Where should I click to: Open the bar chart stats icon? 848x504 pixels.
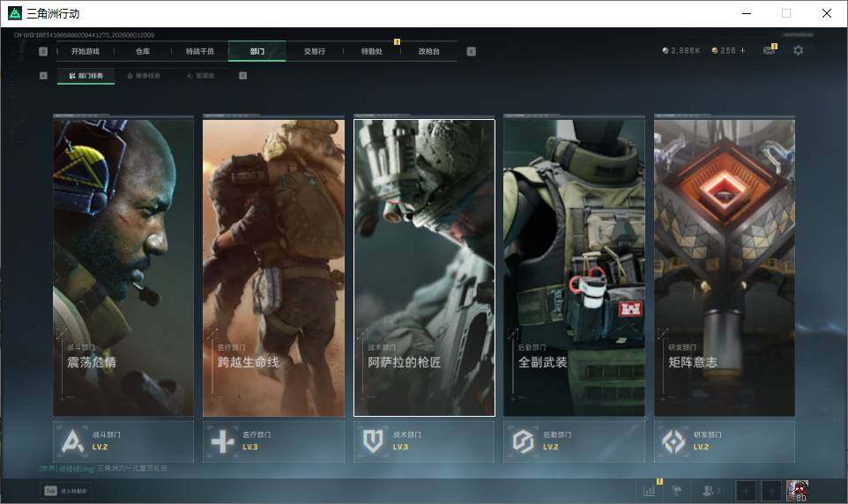pos(649,491)
